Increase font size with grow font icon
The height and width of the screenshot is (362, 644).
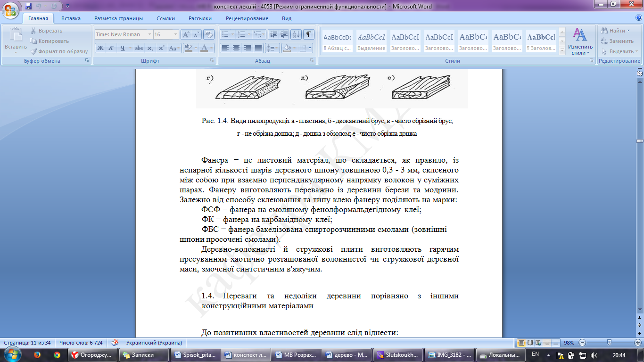pyautogui.click(x=186, y=34)
